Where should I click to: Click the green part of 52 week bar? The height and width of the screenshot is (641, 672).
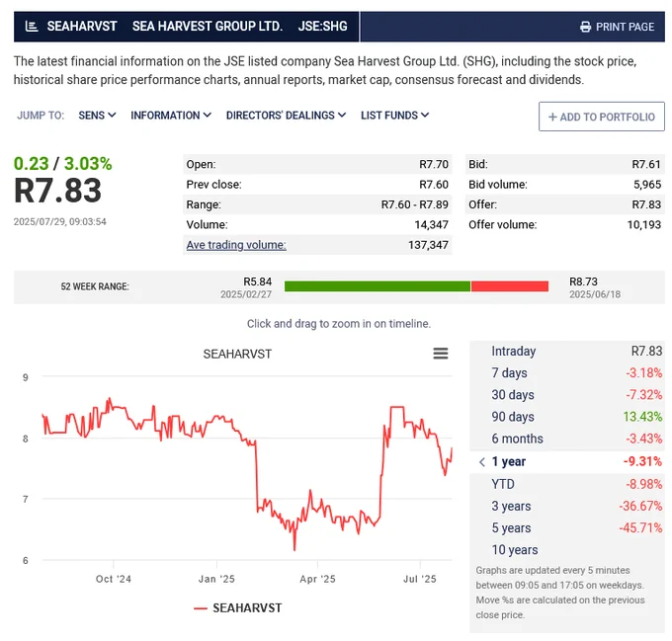click(378, 286)
